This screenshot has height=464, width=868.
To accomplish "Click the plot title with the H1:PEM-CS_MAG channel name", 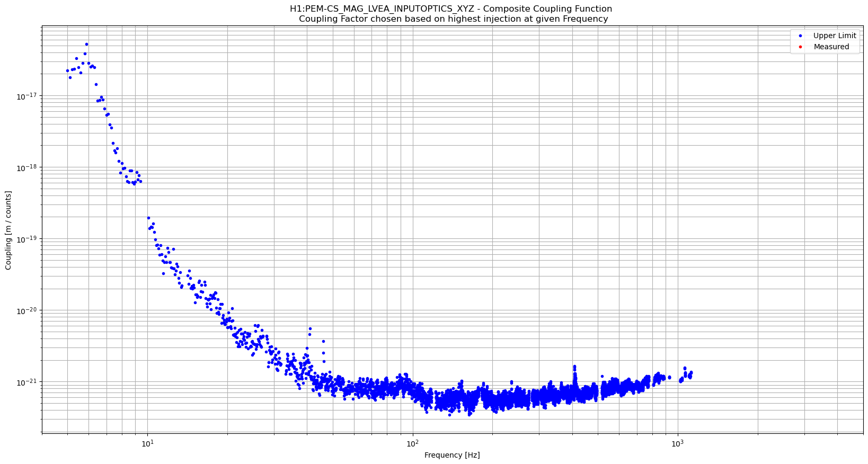I will click(x=450, y=8).
